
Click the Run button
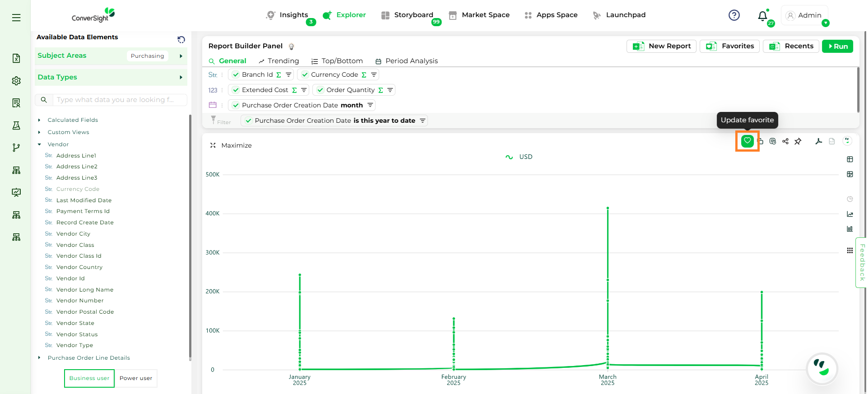(837, 46)
